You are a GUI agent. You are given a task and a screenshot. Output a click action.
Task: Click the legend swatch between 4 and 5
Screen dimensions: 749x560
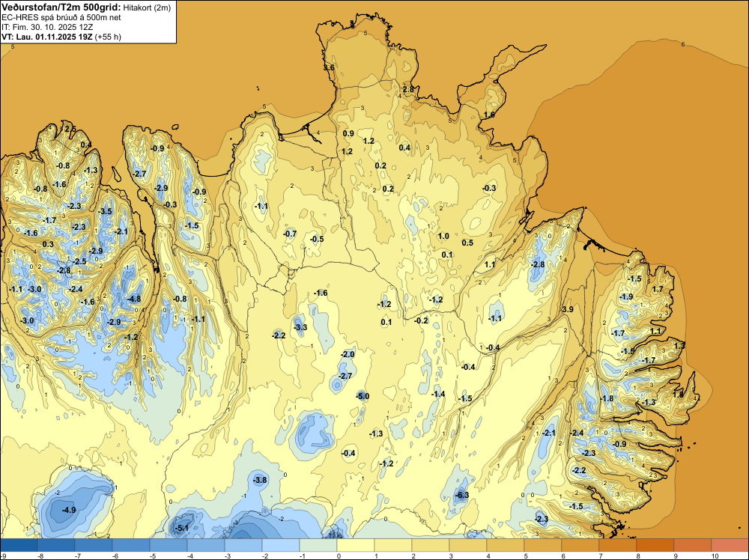pyautogui.click(x=506, y=545)
